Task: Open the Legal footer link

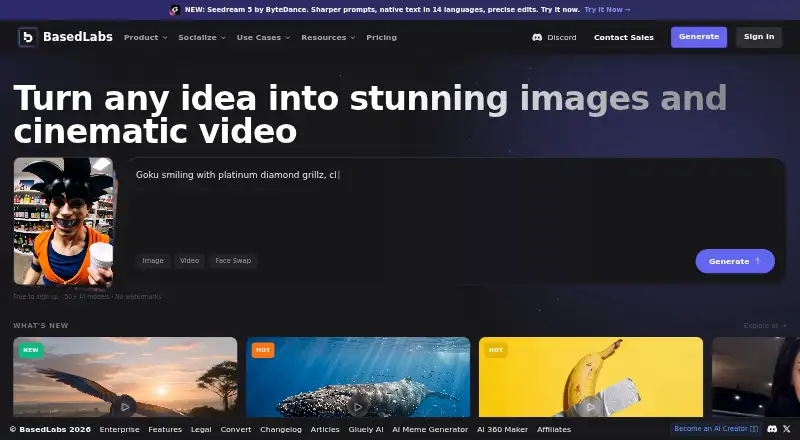Action: [x=201, y=429]
